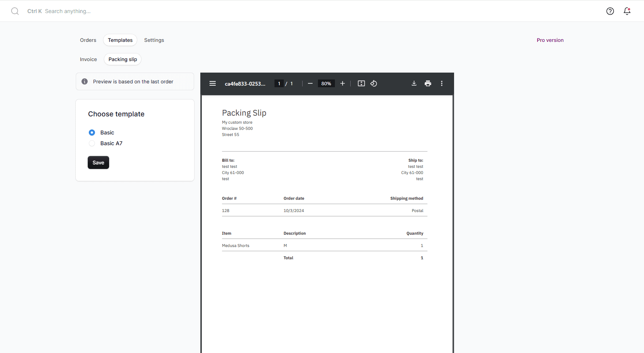Click the search magnifier icon
Viewport: 644px width, 353px height.
15,11
